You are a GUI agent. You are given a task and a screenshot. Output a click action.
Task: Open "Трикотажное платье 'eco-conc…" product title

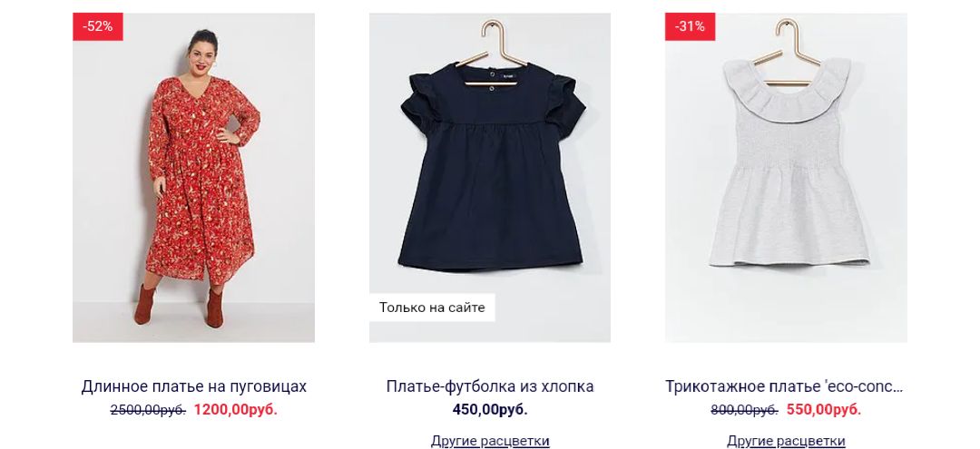(784, 386)
